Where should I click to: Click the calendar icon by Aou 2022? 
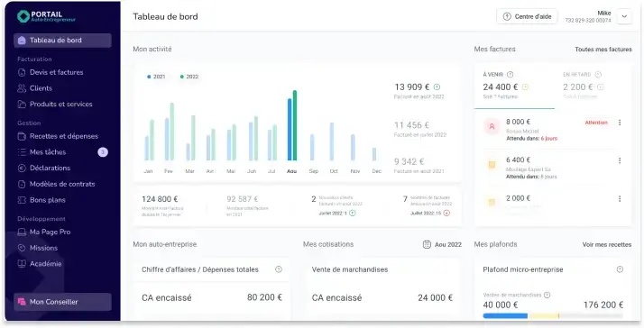[x=427, y=245]
